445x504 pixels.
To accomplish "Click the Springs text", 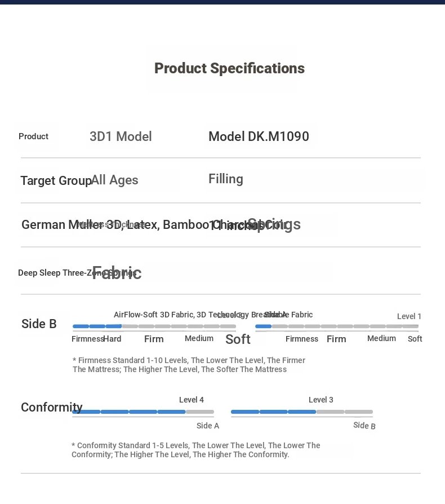I will click(x=274, y=224).
